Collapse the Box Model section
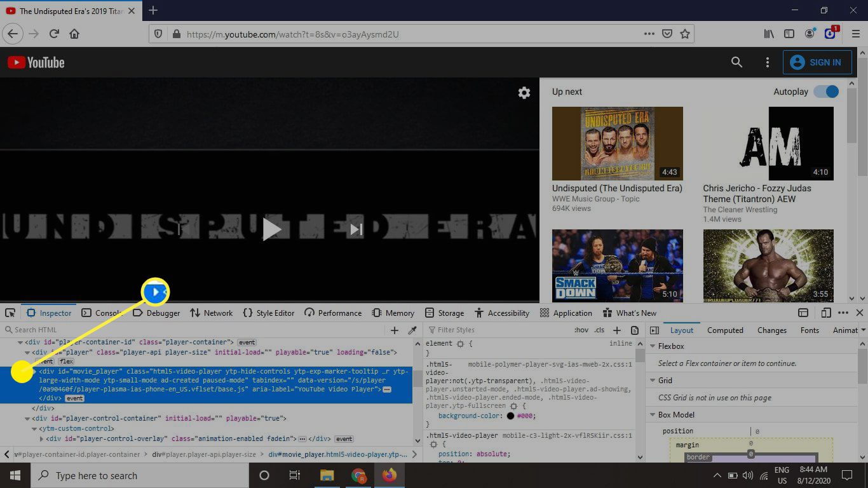Screen dimensions: 868x488 (x=653, y=415)
